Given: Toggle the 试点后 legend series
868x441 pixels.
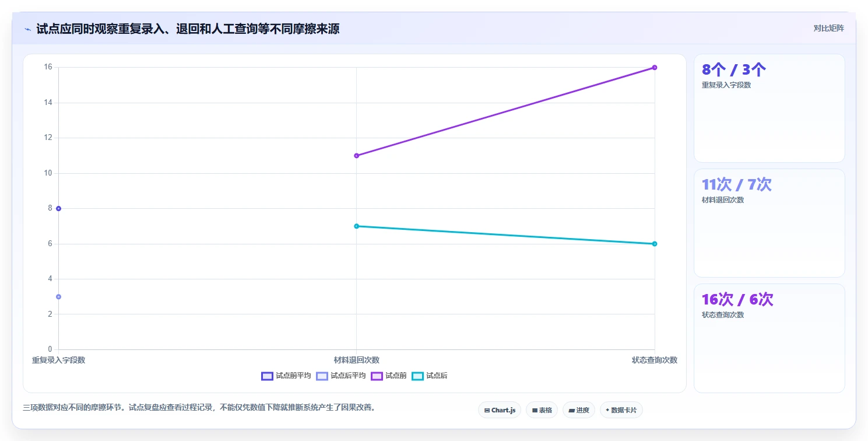Looking at the screenshot, I should point(429,376).
